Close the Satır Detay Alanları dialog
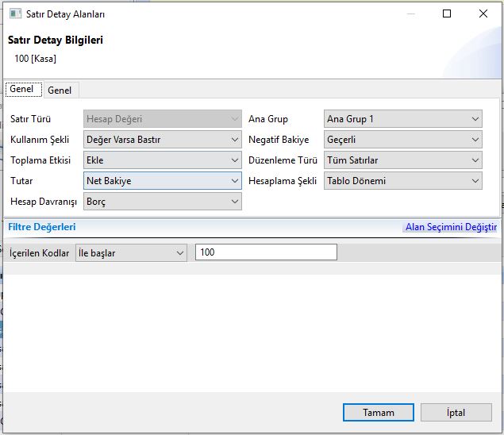This screenshot has height=435, width=504. [x=483, y=13]
